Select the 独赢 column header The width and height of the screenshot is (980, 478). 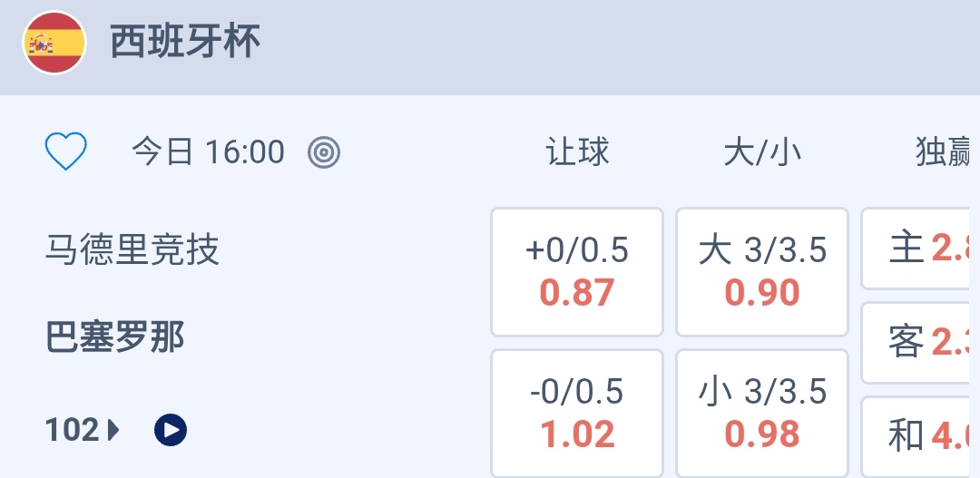pyautogui.click(x=944, y=152)
